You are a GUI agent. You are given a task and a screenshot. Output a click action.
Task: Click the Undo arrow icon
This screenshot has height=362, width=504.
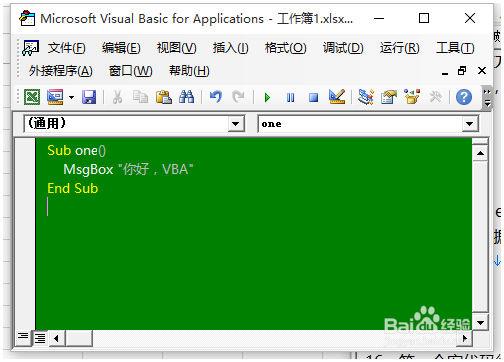(216, 97)
